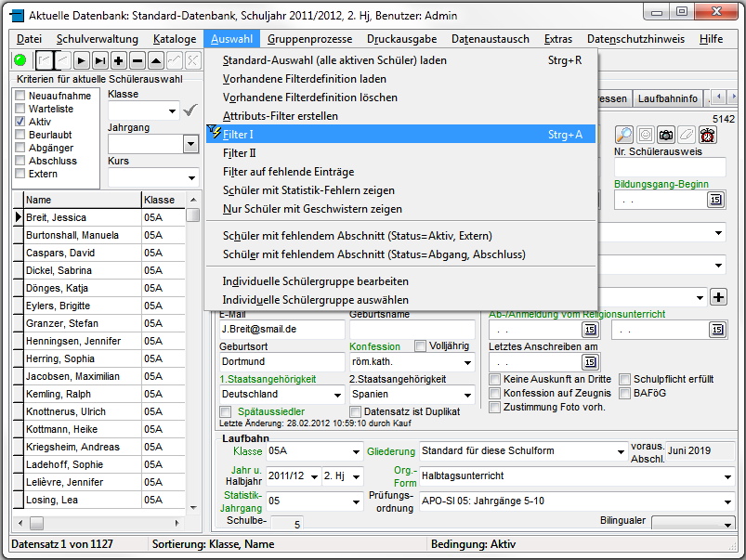
Task: Uncheck the Aktiv status checkbox
Action: (20, 122)
